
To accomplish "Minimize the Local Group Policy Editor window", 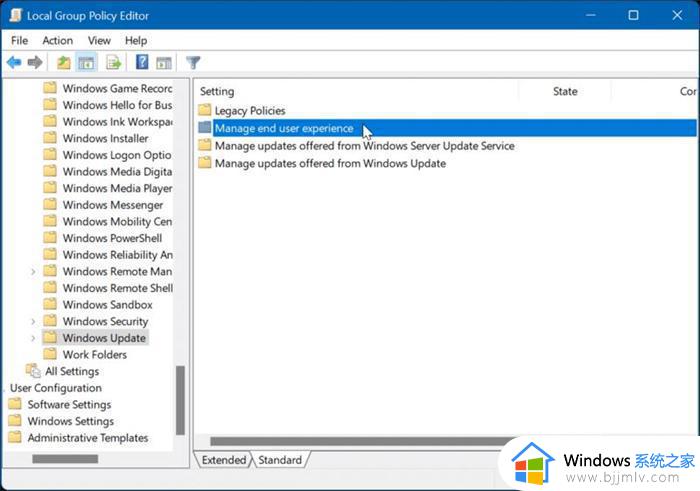I will point(591,15).
